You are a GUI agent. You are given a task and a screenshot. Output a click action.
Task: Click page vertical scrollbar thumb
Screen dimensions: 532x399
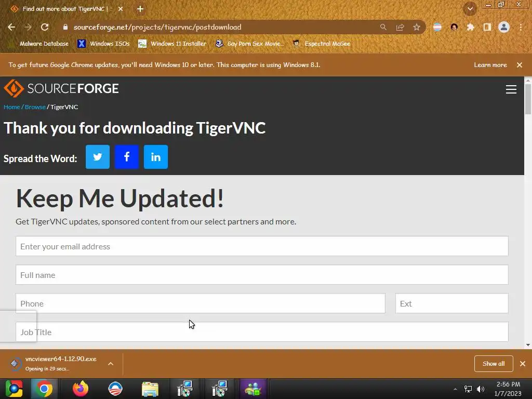click(x=528, y=99)
